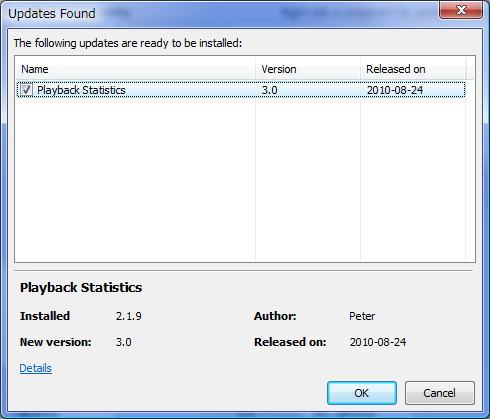Screen dimensions: 490x419
Task: Select the Playback Statistics row name
Action: [81, 90]
